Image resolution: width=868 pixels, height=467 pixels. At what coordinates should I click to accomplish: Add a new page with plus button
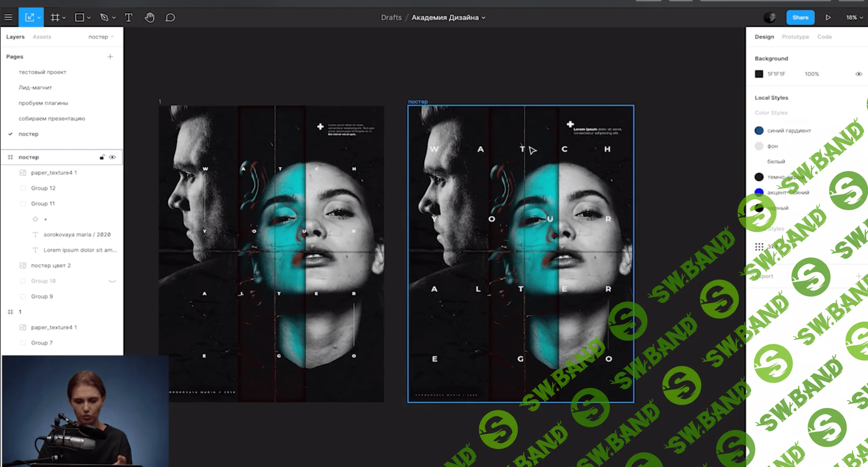pyautogui.click(x=110, y=57)
